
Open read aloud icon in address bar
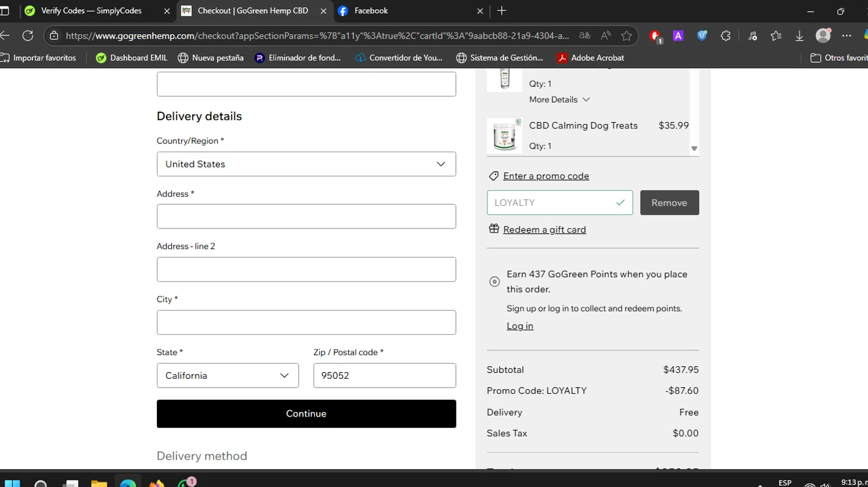(x=605, y=36)
